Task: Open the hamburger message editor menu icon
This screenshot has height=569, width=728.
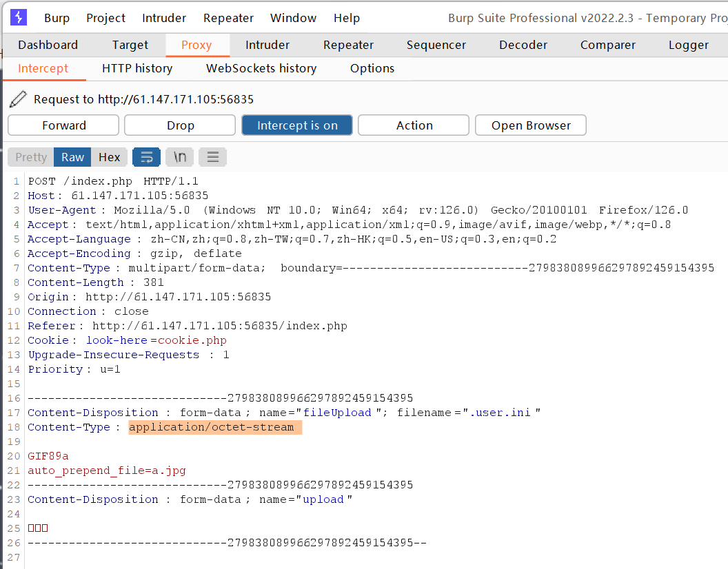Action: [x=212, y=157]
